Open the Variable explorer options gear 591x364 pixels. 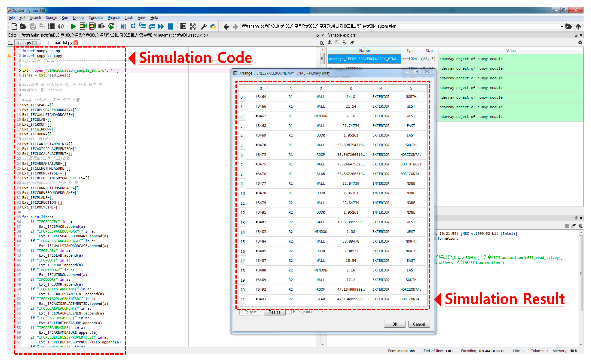tap(580, 43)
